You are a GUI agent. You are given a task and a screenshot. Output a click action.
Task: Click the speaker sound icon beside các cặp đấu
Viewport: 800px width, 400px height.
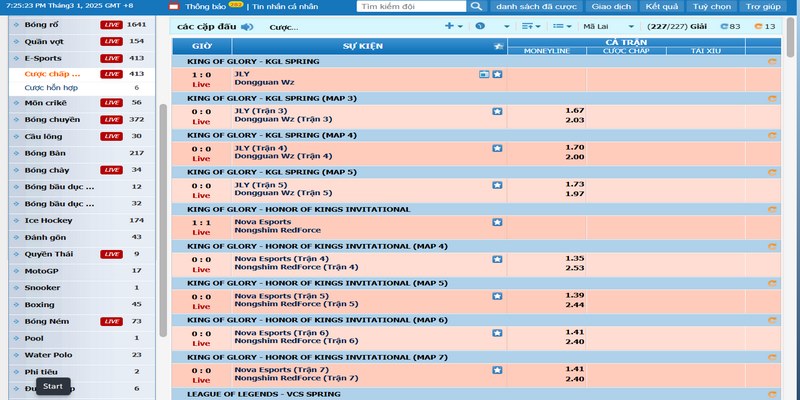pyautogui.click(x=247, y=26)
